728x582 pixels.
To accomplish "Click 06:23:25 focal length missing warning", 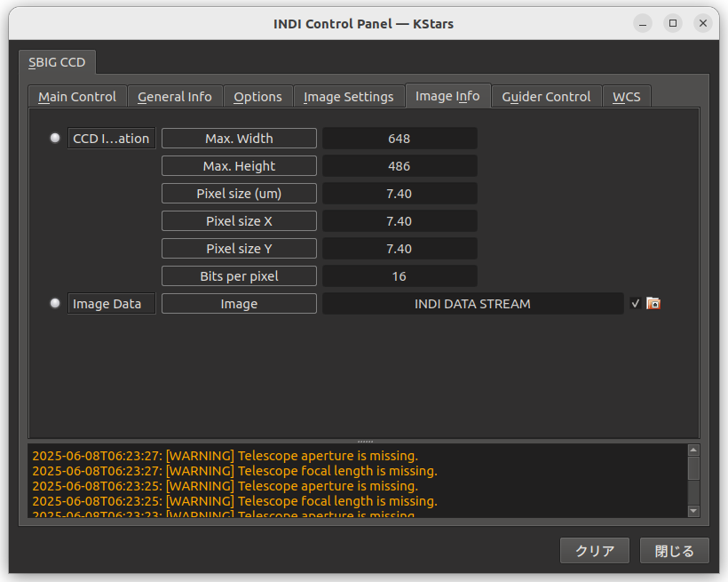I will [235, 501].
